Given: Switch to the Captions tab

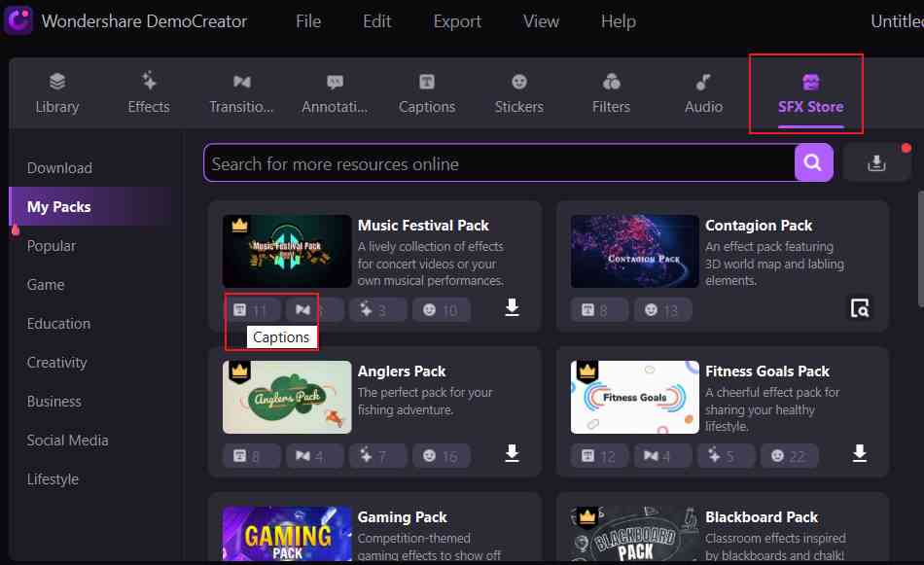Looking at the screenshot, I should click(427, 93).
